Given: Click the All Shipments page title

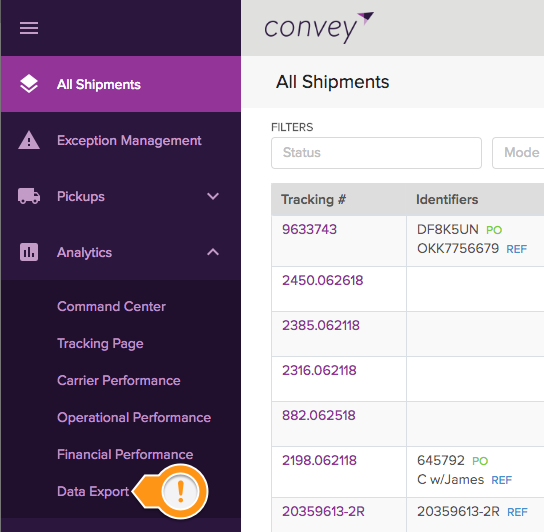Looking at the screenshot, I should [x=332, y=82].
